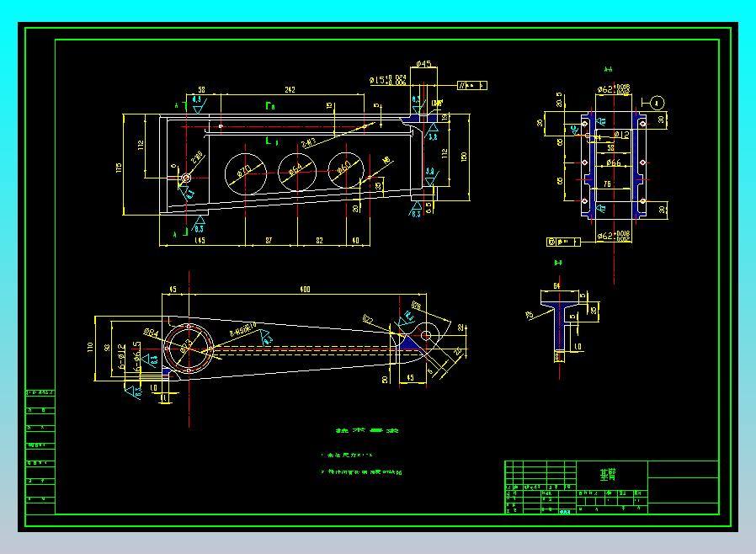Screen dimensions: 756x554
Task: Click the Ø84 diameter label
Action: pos(151,333)
